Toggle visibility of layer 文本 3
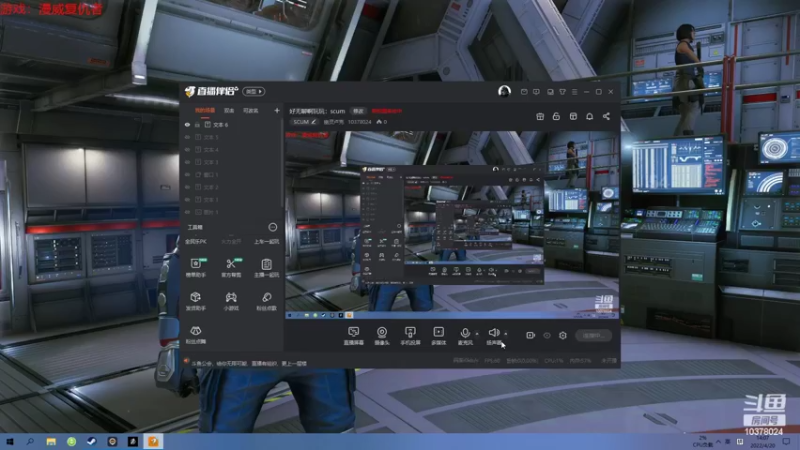800x450 pixels. point(187,162)
